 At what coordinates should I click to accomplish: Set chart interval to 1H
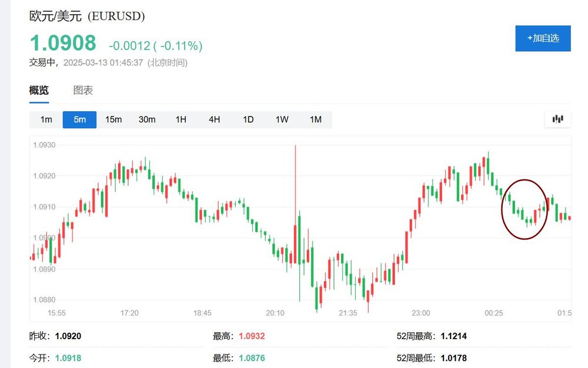(181, 119)
